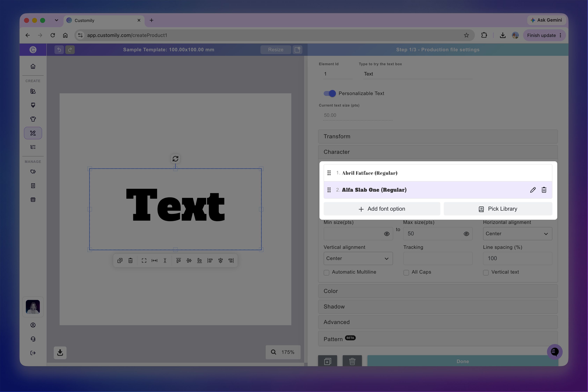Screen dimensions: 588x392
Task: Delete the Alfa Slab One font option
Action: [x=544, y=190]
